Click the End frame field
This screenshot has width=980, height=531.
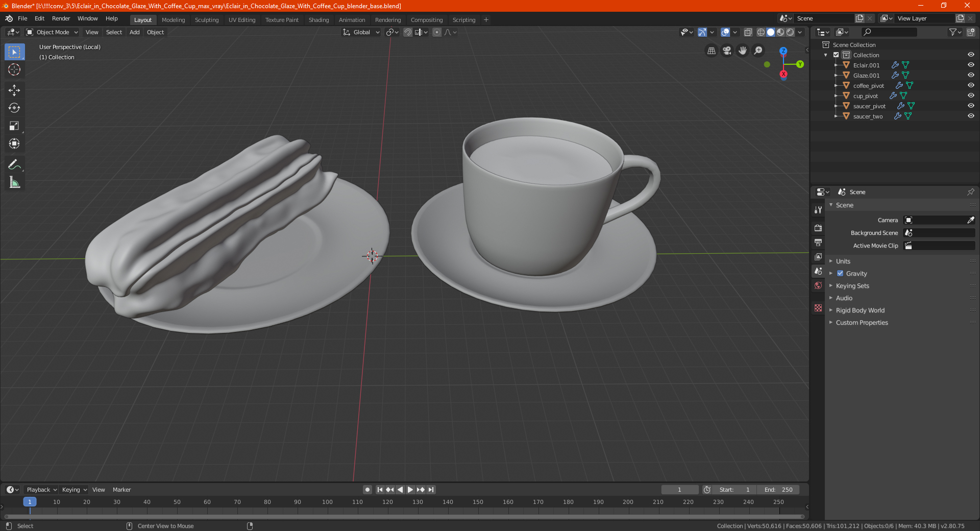point(778,490)
